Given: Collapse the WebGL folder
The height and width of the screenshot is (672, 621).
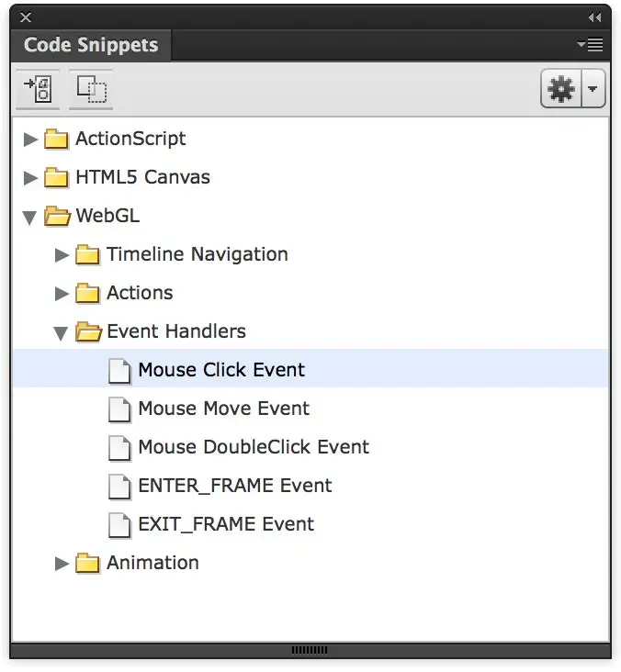Looking at the screenshot, I should tap(30, 218).
